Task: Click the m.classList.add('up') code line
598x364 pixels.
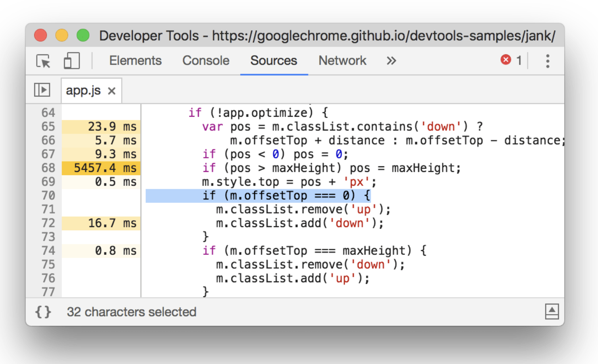Action: coord(293,278)
